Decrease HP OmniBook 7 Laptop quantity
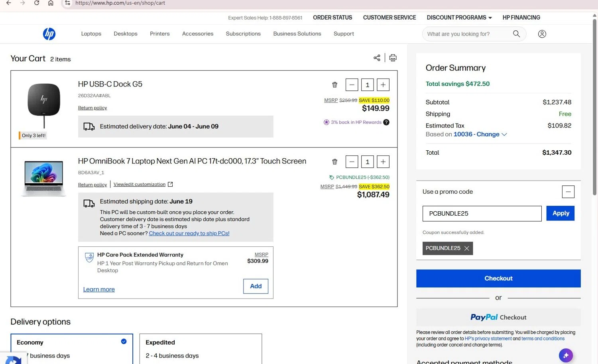 pyautogui.click(x=352, y=161)
